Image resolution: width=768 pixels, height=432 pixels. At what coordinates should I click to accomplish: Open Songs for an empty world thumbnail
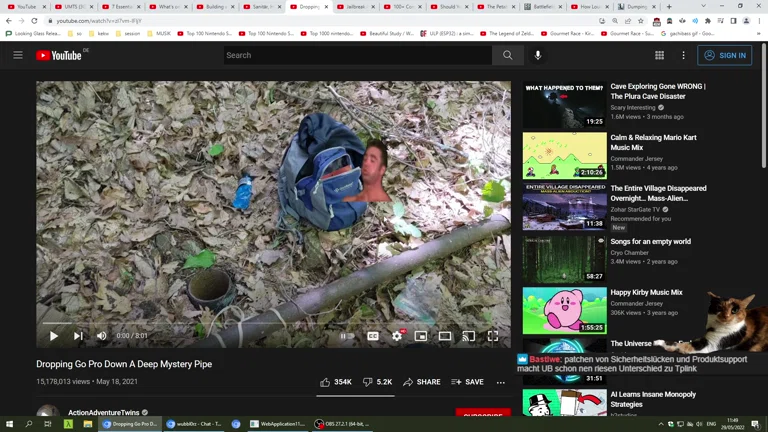tap(564, 258)
